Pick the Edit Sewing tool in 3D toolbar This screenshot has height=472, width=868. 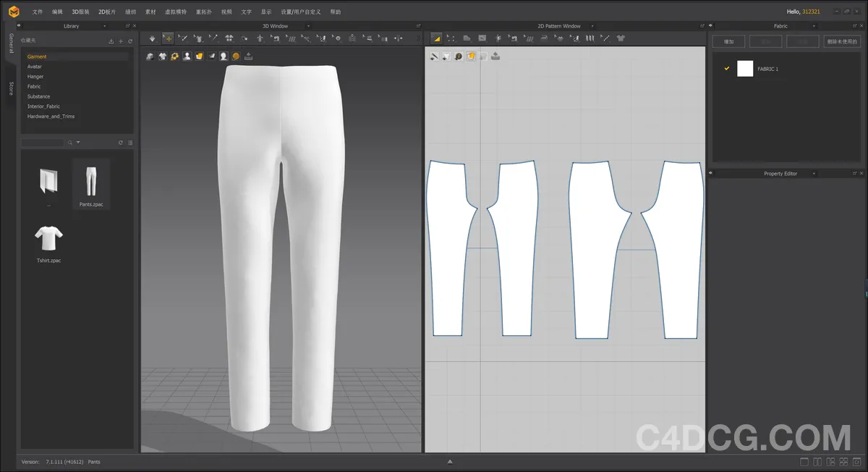pos(275,38)
